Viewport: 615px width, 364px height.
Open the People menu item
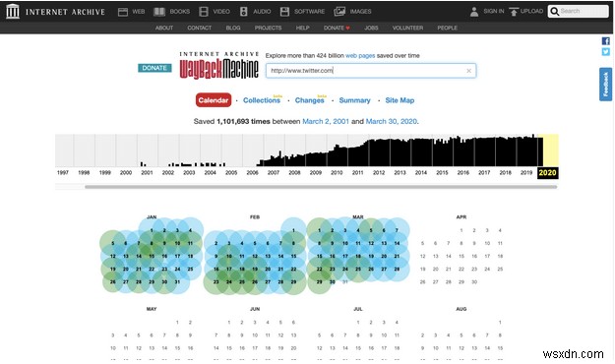pyautogui.click(x=447, y=28)
